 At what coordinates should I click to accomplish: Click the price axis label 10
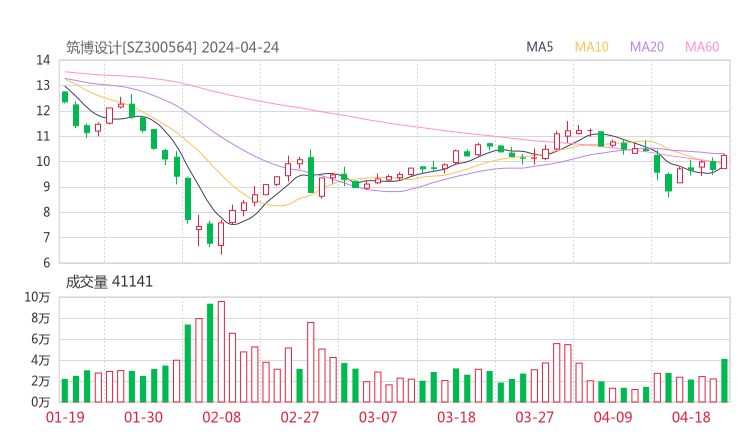(43, 162)
